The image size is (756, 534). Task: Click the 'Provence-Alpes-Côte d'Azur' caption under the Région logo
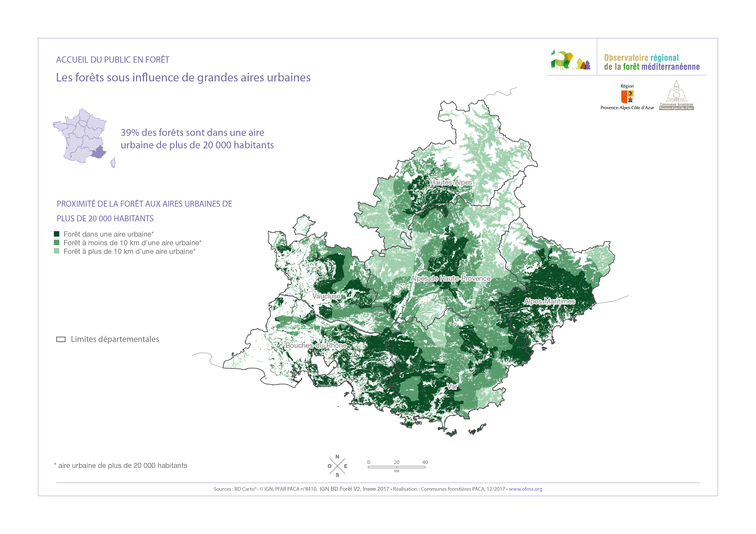(x=627, y=108)
